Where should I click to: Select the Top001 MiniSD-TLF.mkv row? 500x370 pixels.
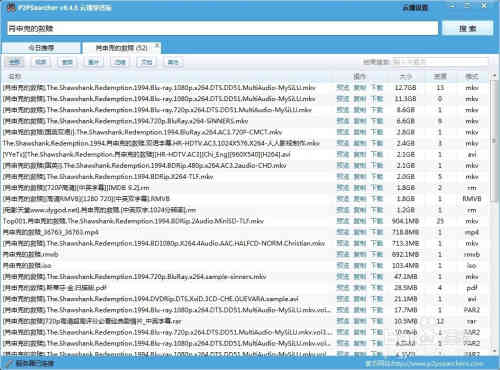(x=246, y=221)
